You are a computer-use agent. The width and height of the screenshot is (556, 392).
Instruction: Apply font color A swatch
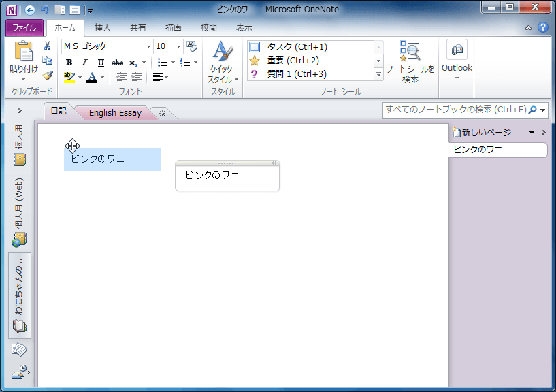[92, 77]
